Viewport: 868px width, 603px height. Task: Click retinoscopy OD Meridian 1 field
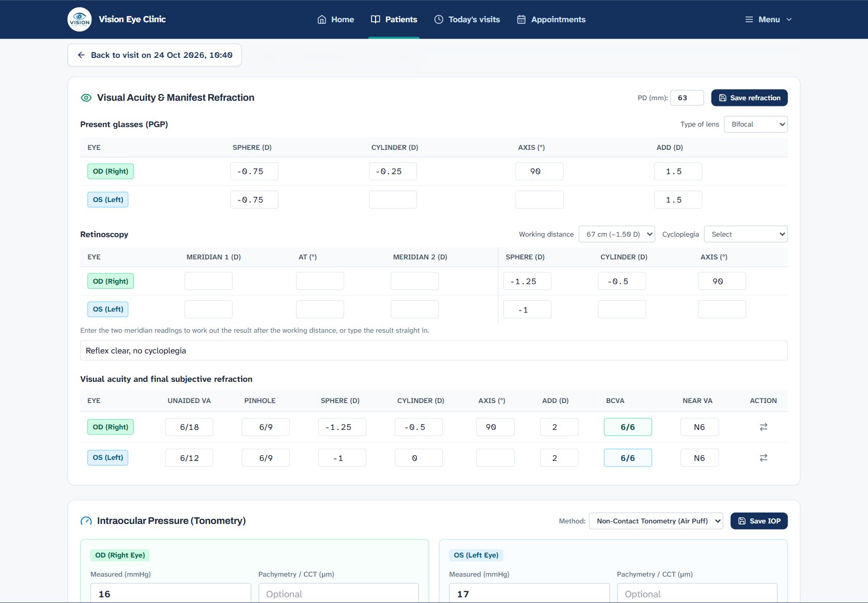(208, 281)
